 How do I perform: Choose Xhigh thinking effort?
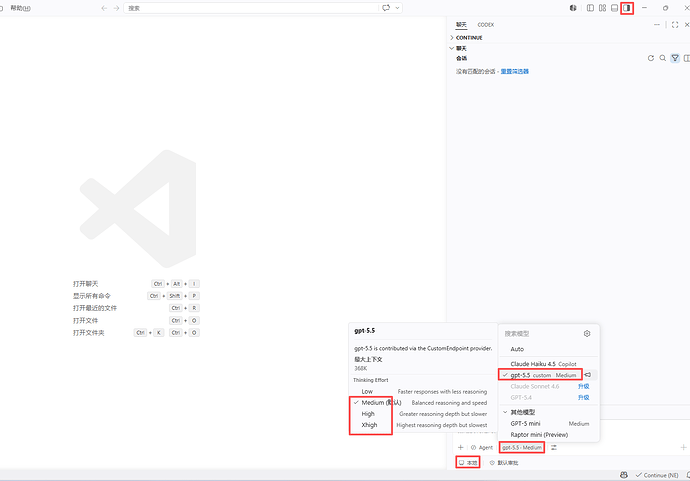422,425
